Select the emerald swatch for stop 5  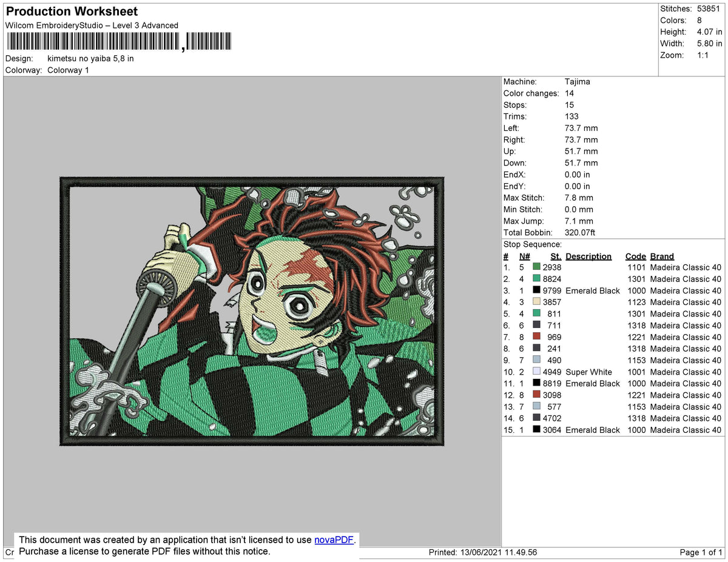tap(538, 313)
